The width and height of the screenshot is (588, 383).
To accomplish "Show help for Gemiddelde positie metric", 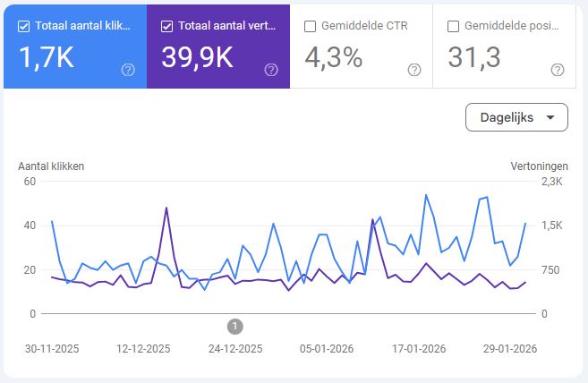I will click(558, 70).
